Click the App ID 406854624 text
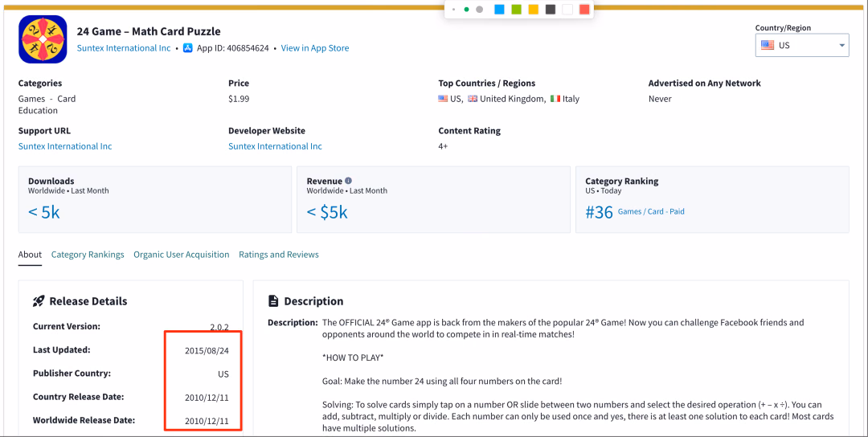This screenshot has height=437, width=868. click(233, 48)
